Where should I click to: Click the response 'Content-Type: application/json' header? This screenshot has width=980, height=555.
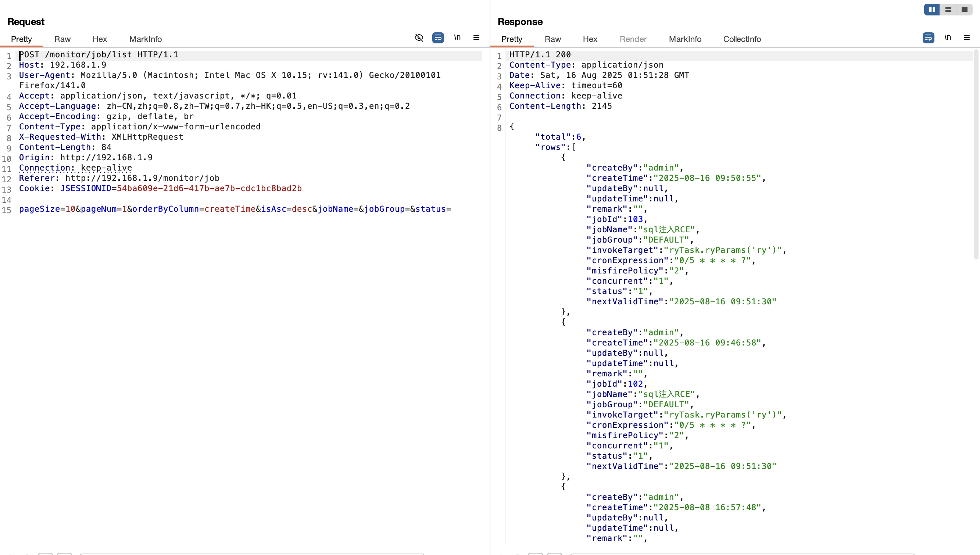(586, 65)
